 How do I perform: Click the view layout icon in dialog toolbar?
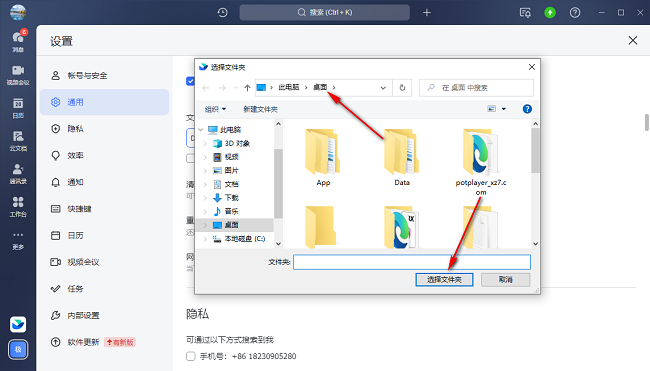pyautogui.click(x=492, y=109)
